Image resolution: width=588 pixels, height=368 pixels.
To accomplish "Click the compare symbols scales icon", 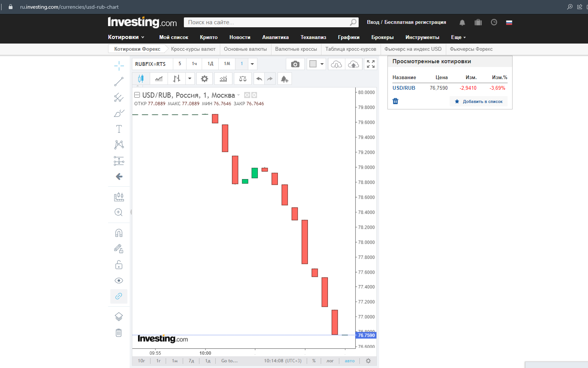I will tap(243, 79).
